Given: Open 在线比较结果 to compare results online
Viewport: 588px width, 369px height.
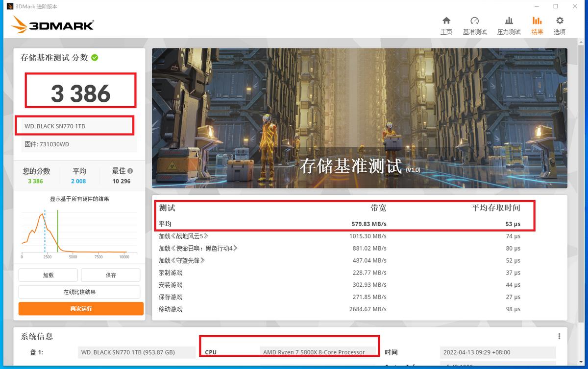Looking at the screenshot, I should click(80, 292).
